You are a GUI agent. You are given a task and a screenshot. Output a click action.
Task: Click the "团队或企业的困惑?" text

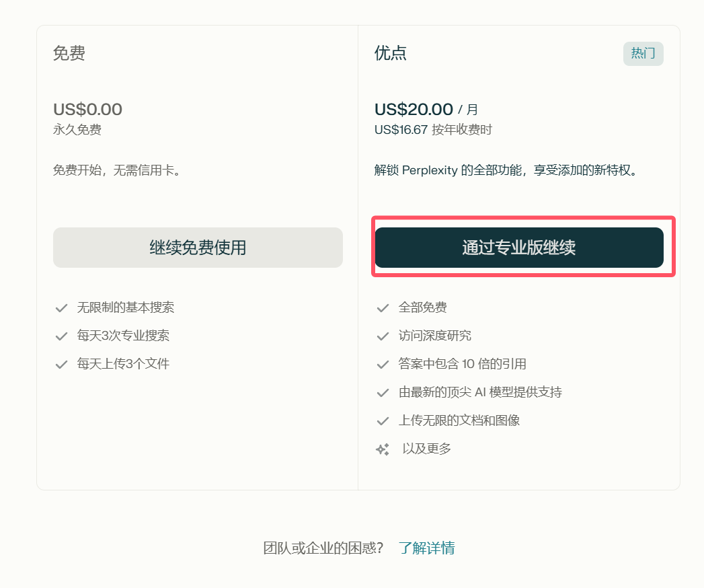coord(323,548)
